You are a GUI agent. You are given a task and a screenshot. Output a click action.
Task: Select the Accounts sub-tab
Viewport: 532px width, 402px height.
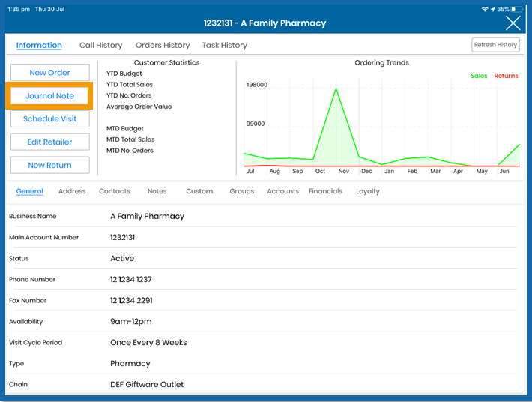coord(283,191)
